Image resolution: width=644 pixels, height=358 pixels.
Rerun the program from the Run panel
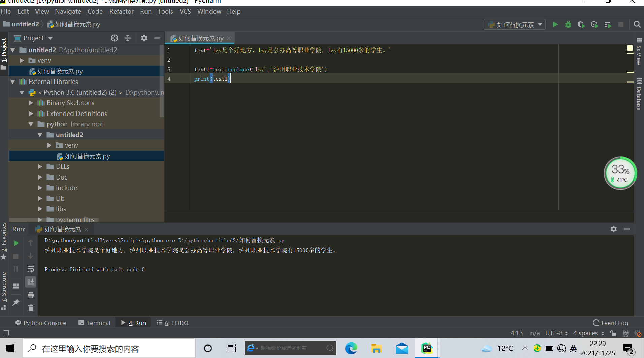click(15, 242)
